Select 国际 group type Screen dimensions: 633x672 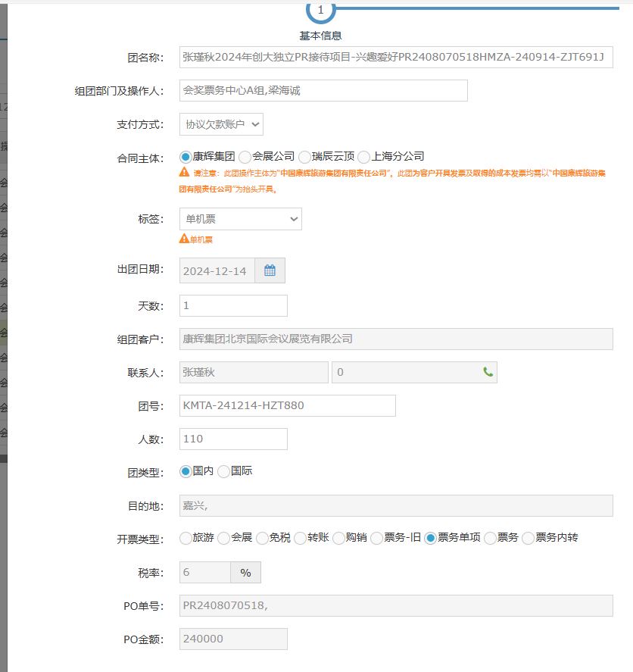[x=224, y=471]
